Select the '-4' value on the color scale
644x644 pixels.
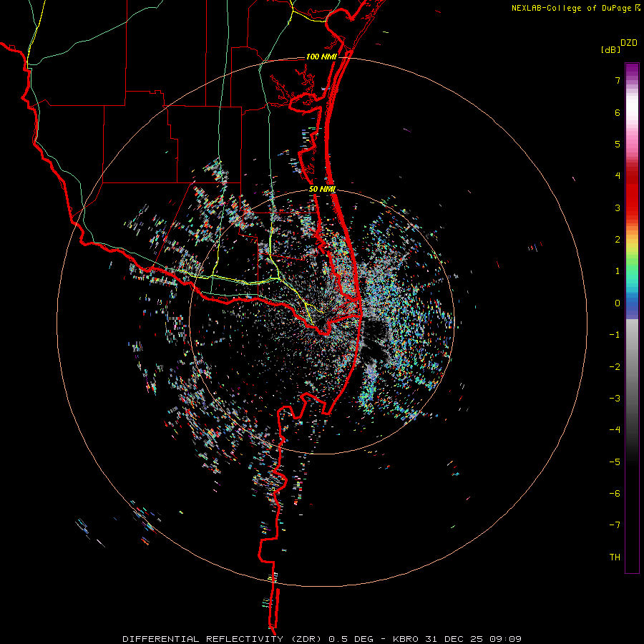(615, 430)
